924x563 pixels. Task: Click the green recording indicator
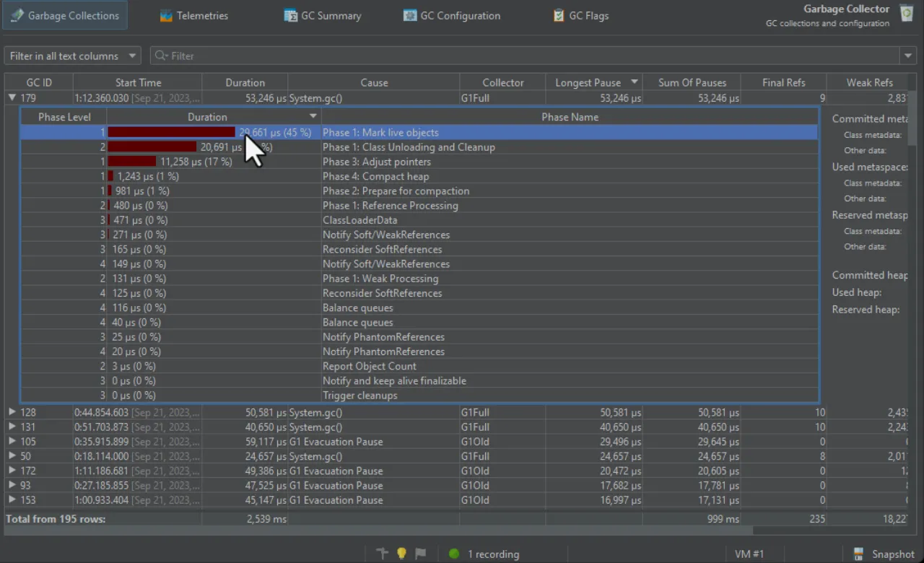pyautogui.click(x=453, y=554)
